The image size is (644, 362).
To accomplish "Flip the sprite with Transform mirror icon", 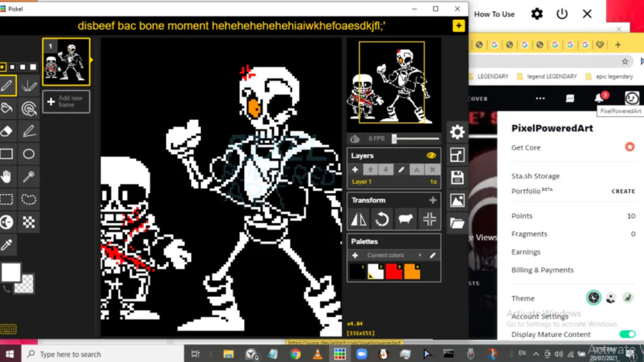I will [358, 219].
